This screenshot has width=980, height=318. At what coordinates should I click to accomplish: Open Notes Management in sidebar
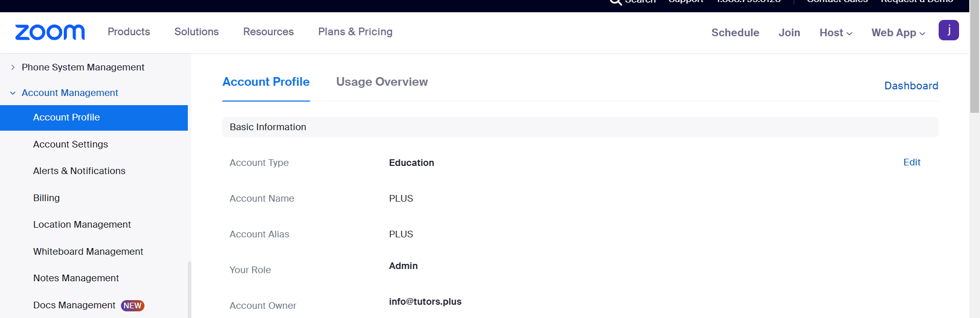point(76,278)
